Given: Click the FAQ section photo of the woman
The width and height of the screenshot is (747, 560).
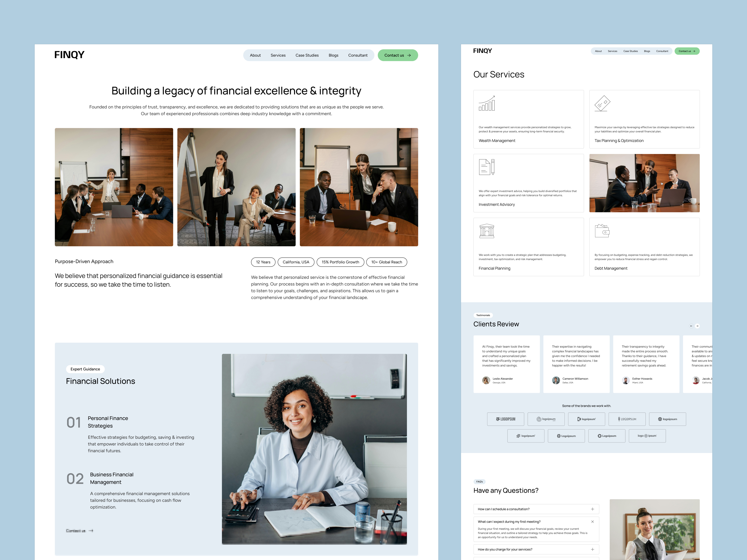Looking at the screenshot, I should [654, 530].
